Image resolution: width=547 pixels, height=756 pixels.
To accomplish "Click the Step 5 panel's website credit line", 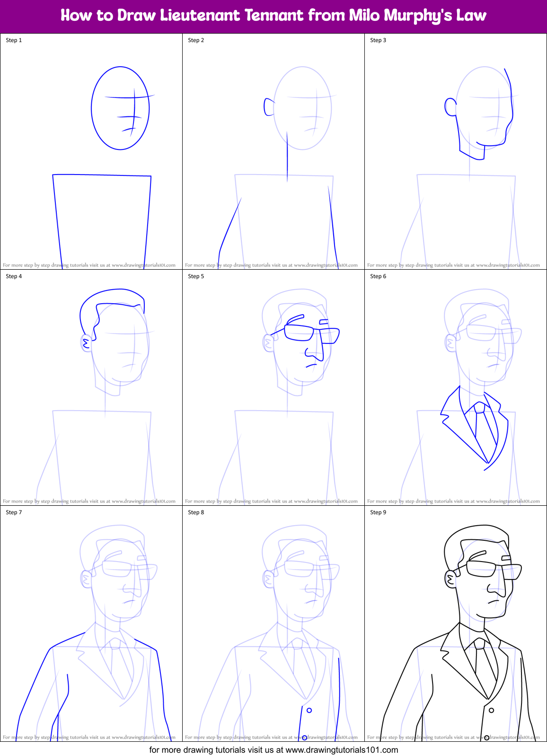I will click(272, 501).
